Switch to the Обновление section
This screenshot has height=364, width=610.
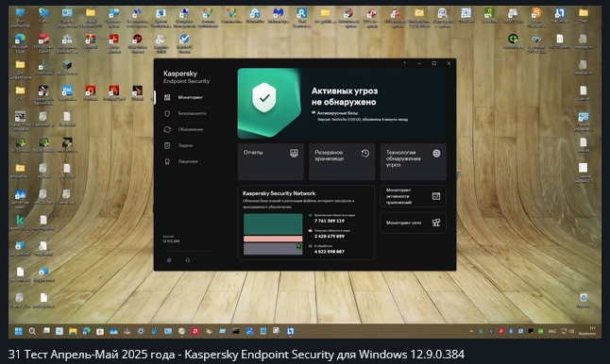[191, 129]
